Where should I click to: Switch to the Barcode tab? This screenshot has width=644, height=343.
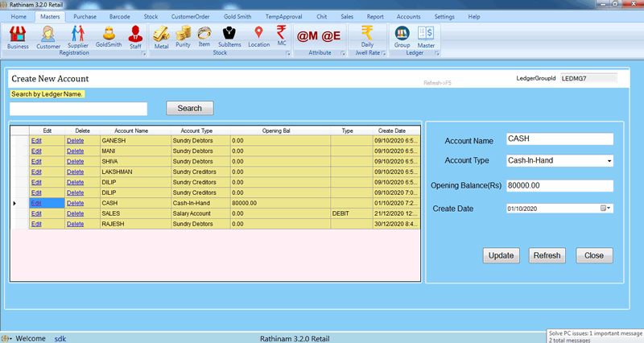tap(119, 17)
